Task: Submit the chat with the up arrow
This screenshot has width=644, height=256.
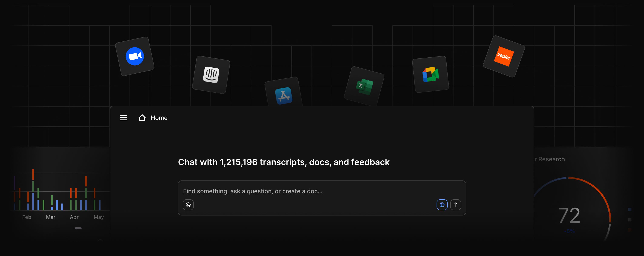Action: click(456, 205)
